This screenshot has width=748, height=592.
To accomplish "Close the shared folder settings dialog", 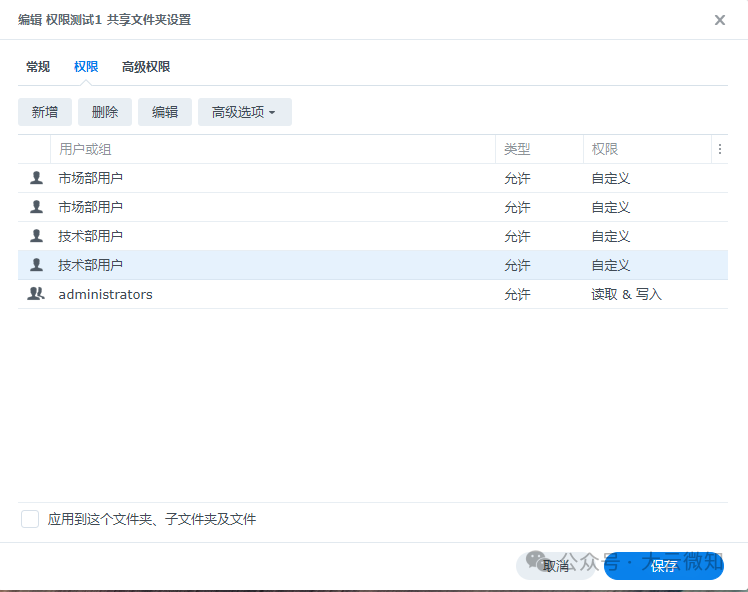I will point(720,20).
